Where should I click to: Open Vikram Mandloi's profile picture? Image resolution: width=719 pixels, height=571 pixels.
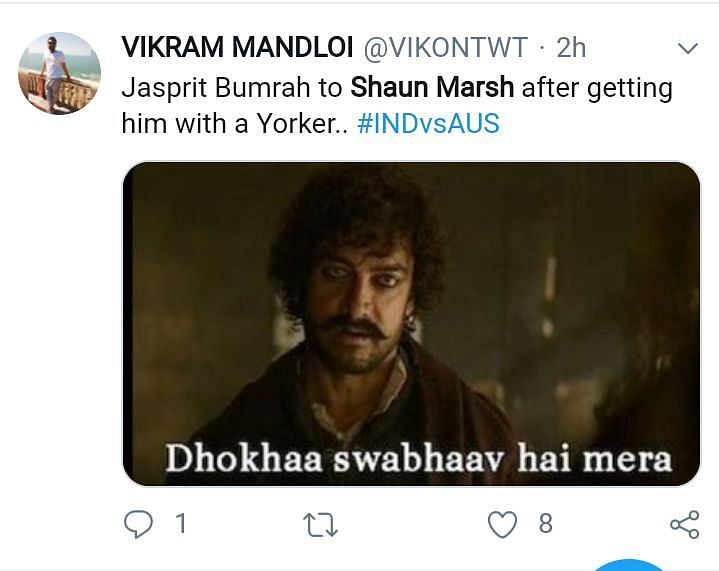click(60, 73)
